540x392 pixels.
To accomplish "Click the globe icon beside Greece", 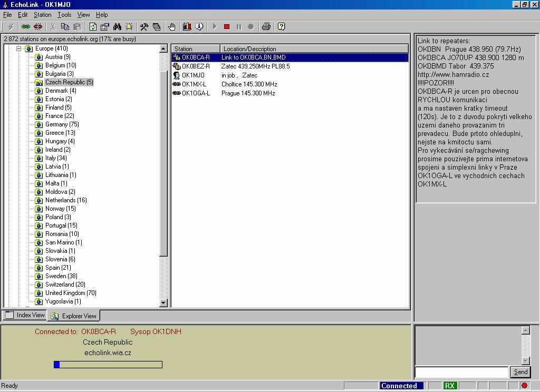I will tap(39, 133).
